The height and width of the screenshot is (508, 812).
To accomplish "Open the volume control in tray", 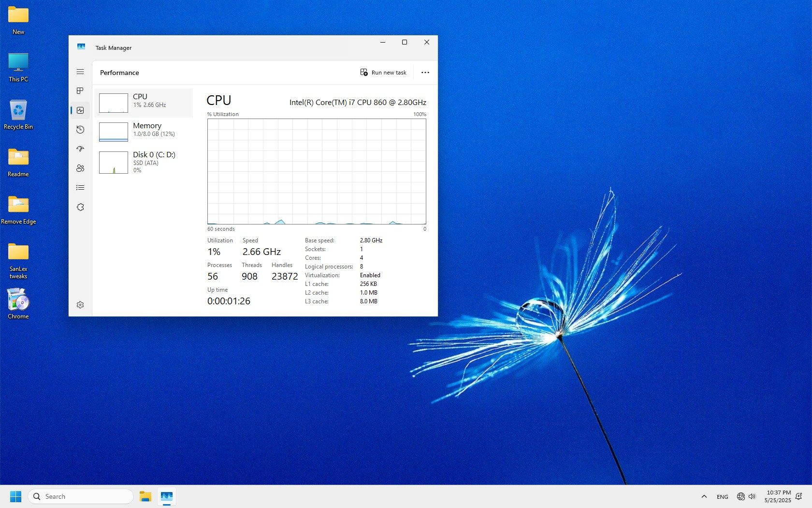I will (752, 496).
